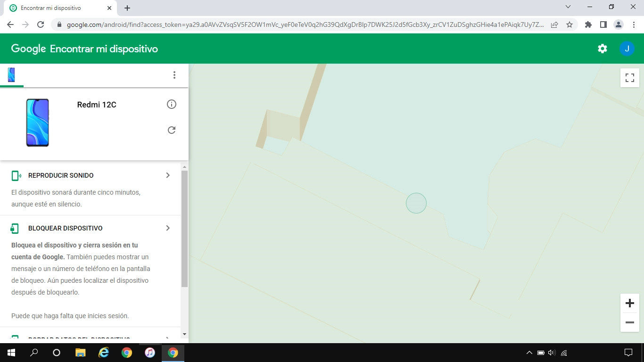Viewport: 644px width, 362px height.
Task: Refresh the Redmi 12C device location
Action: pos(172,130)
